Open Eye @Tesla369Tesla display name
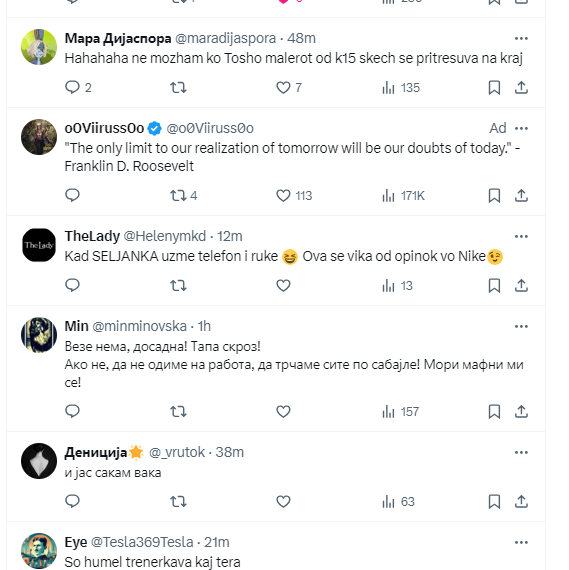This screenshot has width=569, height=570. click(x=76, y=542)
